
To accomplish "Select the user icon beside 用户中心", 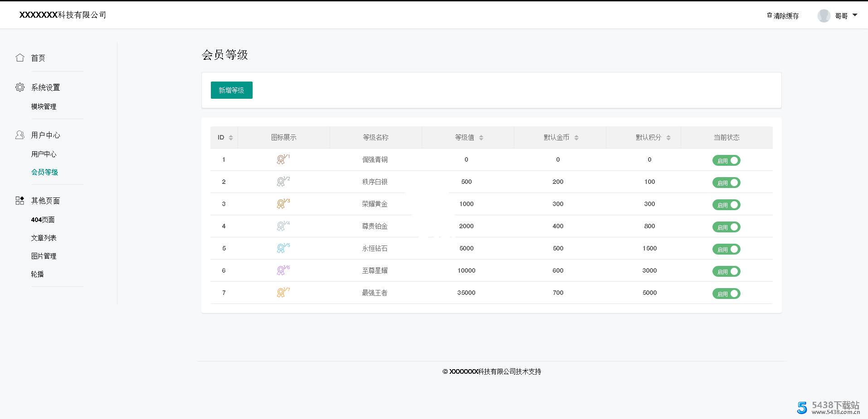I will click(20, 135).
